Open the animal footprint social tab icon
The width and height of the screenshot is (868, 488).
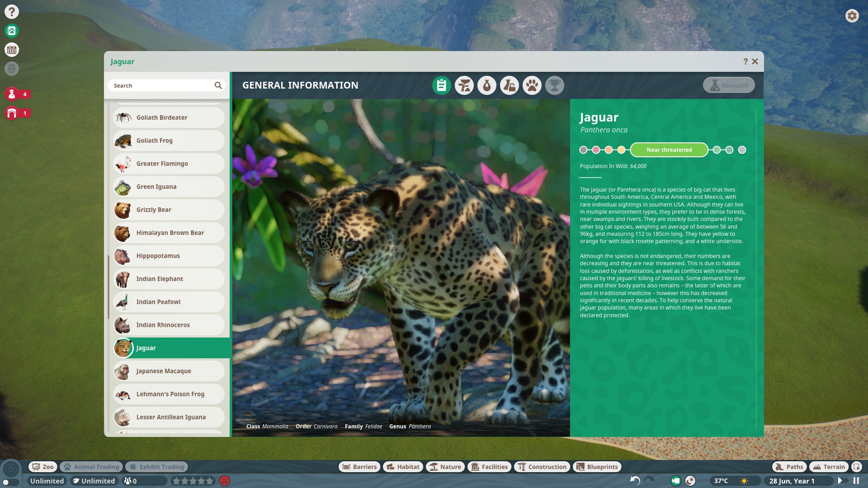(x=532, y=85)
